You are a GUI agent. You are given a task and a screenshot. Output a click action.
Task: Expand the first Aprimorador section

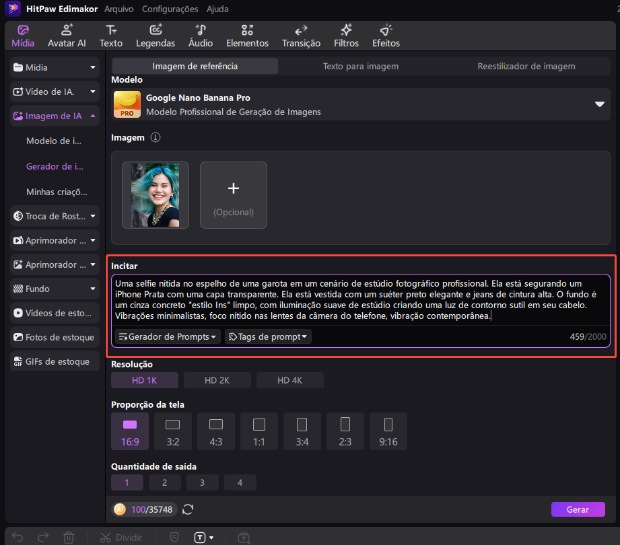click(x=55, y=240)
